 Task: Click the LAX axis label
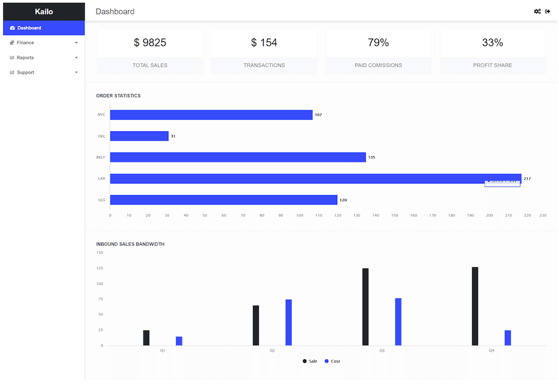(102, 179)
